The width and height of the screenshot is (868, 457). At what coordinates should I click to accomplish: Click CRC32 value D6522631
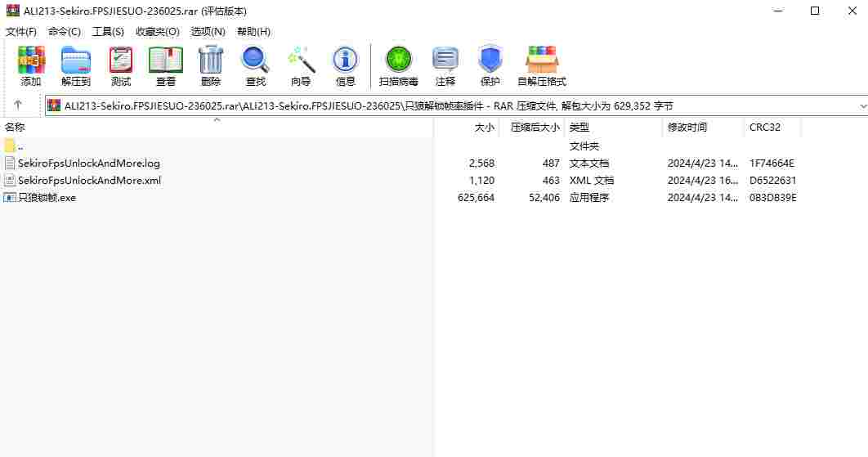click(772, 181)
